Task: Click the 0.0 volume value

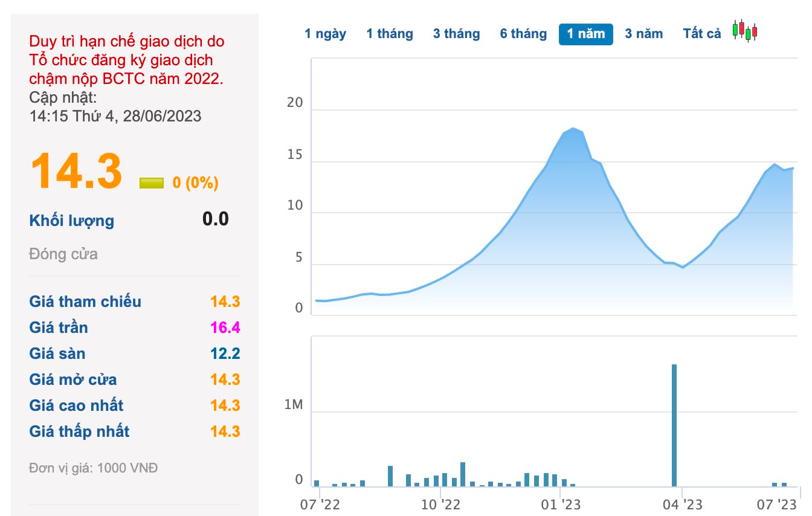Action: coord(216,219)
